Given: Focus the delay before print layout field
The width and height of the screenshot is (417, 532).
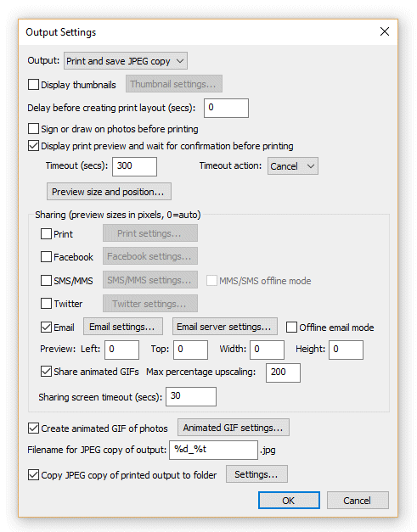Looking at the screenshot, I should click(x=226, y=109).
